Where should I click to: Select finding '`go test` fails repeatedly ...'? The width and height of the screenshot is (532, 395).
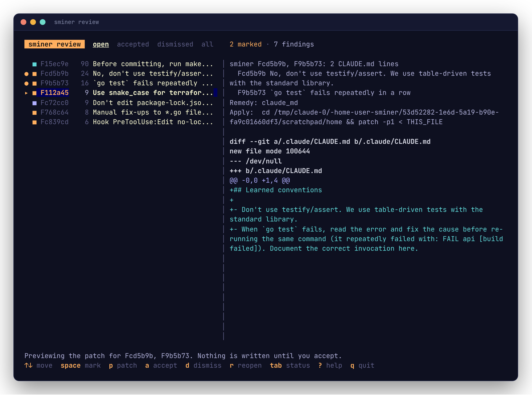(x=153, y=83)
